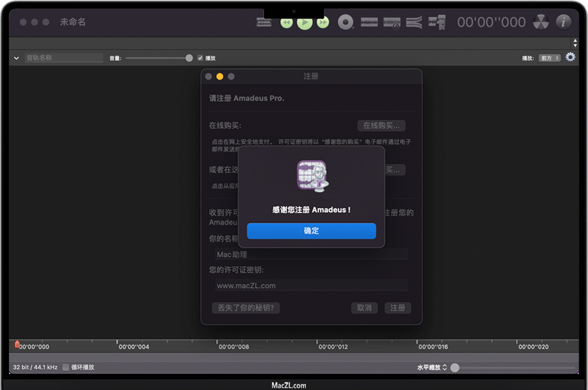Click the tracks layout icon in toolbar

click(263, 23)
